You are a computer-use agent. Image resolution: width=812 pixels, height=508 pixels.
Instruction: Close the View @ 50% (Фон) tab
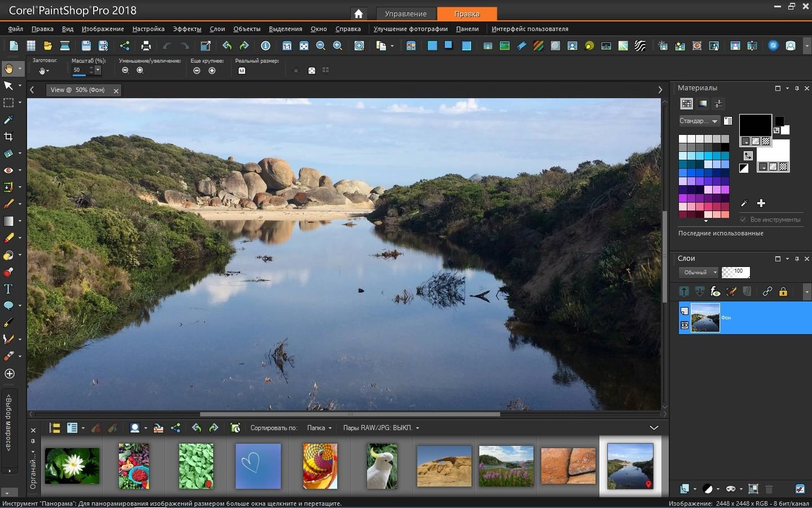pyautogui.click(x=116, y=90)
